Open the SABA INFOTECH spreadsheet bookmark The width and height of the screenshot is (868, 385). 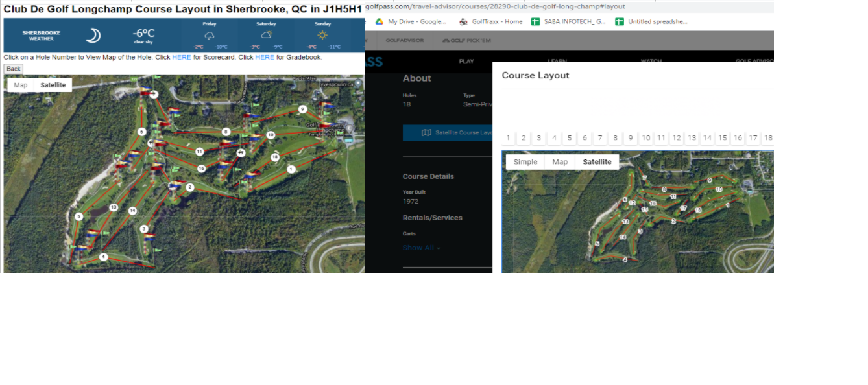click(x=568, y=21)
